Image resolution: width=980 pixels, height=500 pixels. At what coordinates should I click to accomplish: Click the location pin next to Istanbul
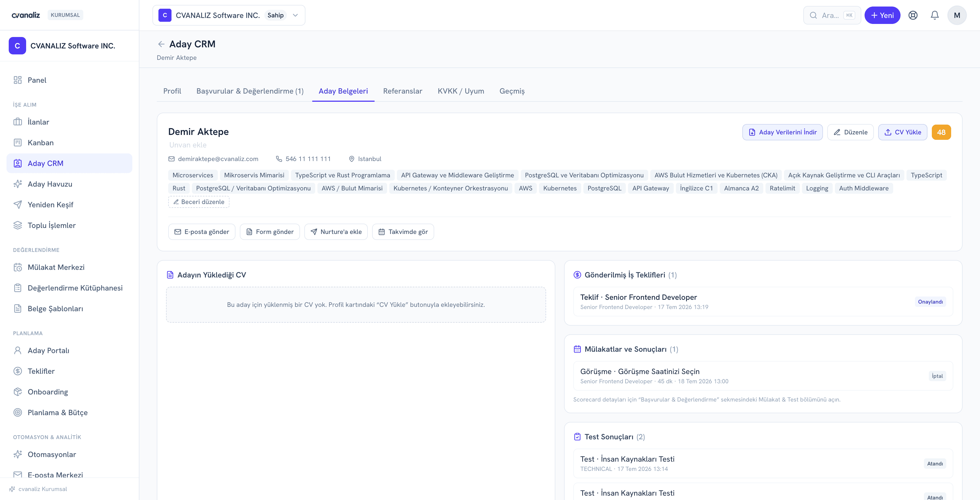(x=351, y=159)
